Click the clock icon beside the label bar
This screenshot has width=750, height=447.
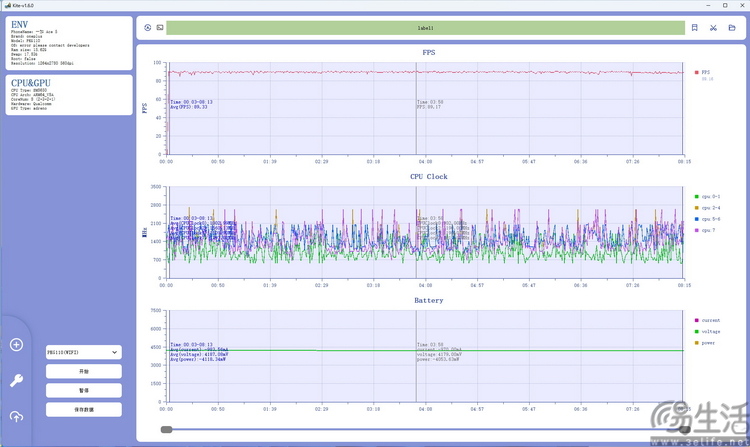coord(148,28)
